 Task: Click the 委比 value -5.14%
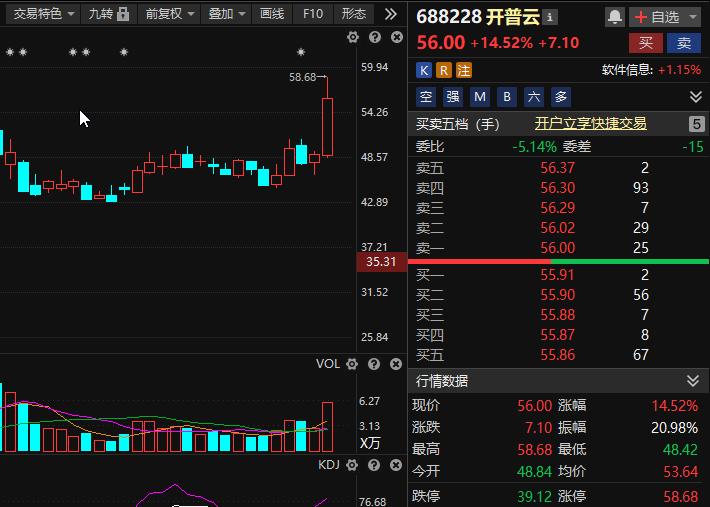[x=534, y=147]
